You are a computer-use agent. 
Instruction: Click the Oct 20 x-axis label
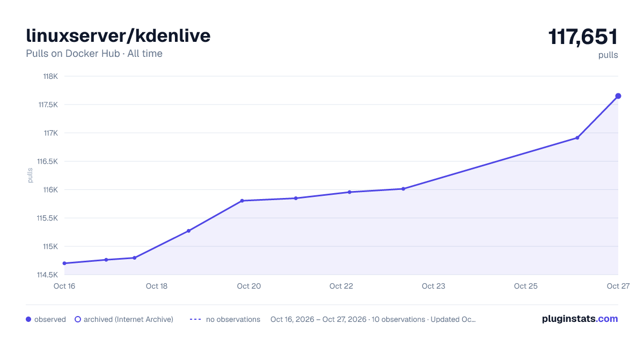[x=249, y=286]
